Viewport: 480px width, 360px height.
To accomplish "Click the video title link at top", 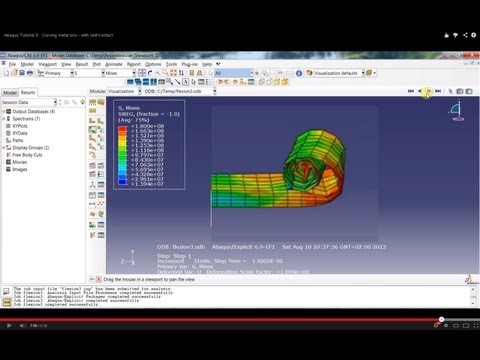I will 59,35.
